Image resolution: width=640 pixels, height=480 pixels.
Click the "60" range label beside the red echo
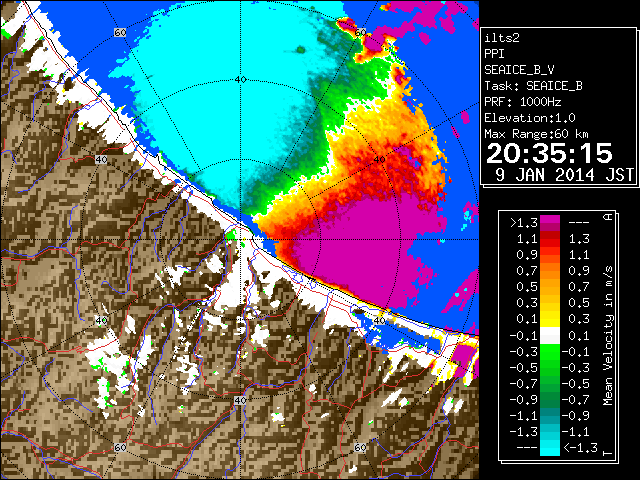[360, 32]
